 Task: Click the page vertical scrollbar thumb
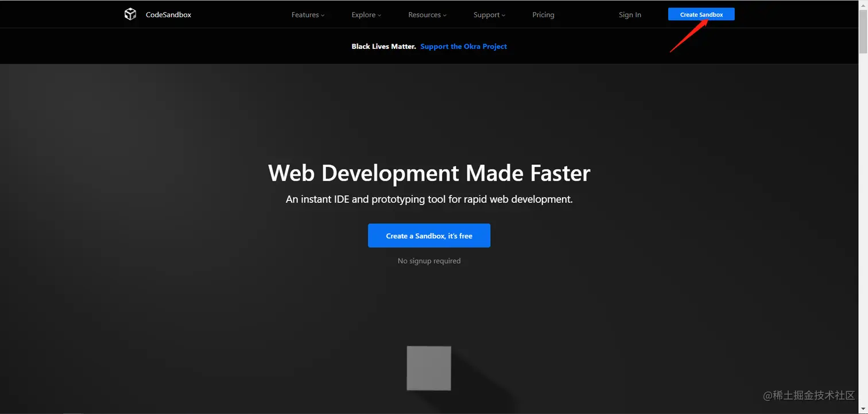(863, 31)
